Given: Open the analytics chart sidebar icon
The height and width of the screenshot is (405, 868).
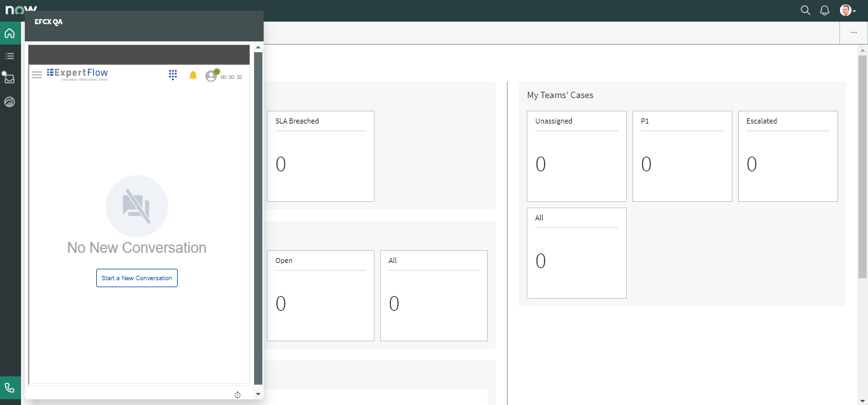Looking at the screenshot, I should [10, 102].
